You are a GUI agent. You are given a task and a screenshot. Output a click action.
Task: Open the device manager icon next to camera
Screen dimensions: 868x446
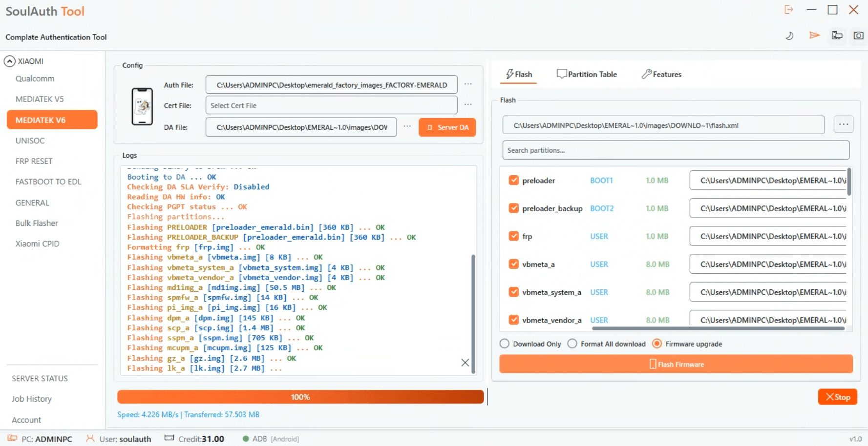point(837,35)
